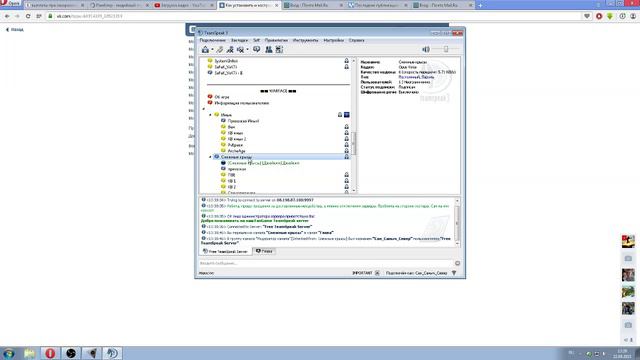Screen dimensions: 640x360
Task: Open Закладки menu
Action: 239,40
